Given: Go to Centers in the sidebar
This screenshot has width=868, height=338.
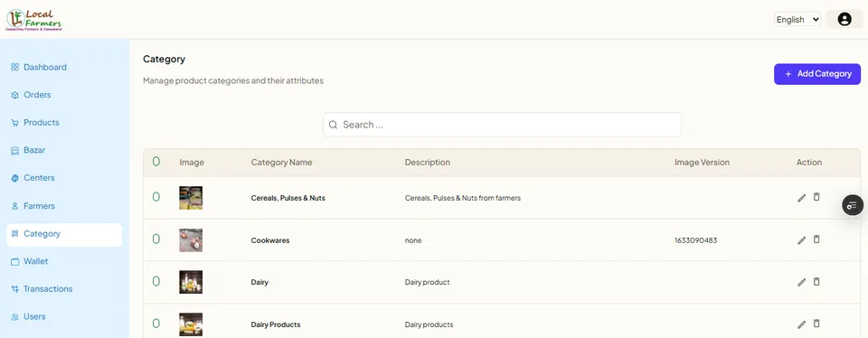Looking at the screenshot, I should [39, 178].
